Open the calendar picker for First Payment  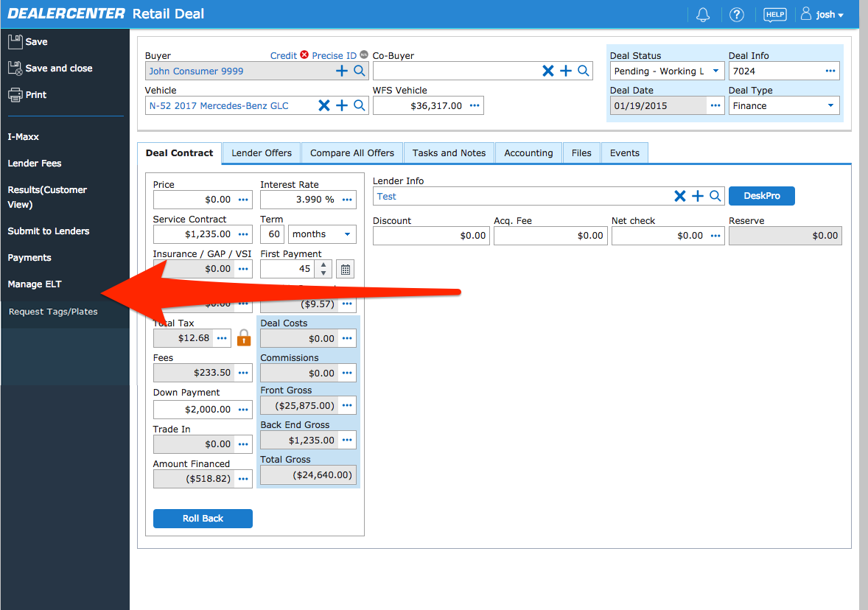click(x=345, y=269)
